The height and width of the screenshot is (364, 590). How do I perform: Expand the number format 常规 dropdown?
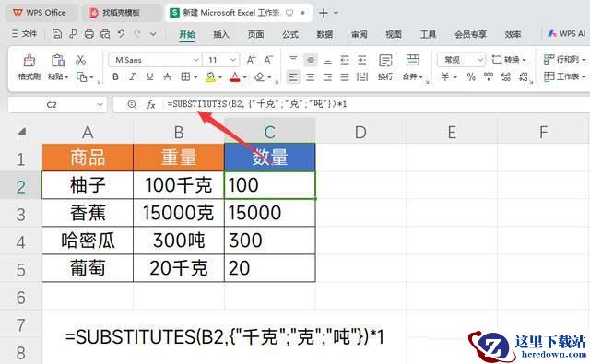tap(461, 60)
